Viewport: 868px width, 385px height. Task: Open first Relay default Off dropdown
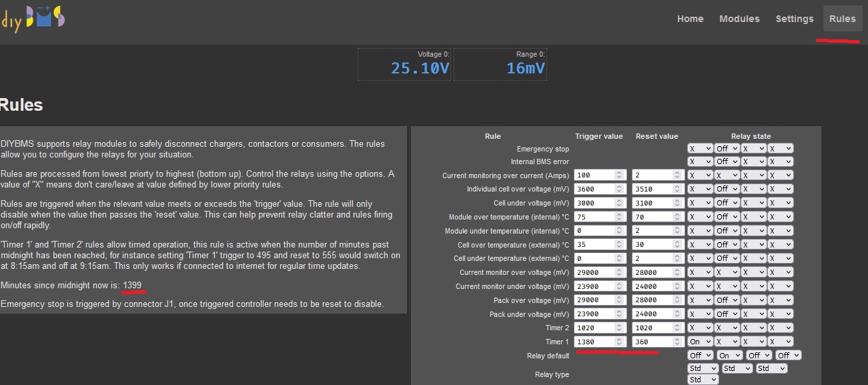701,356
